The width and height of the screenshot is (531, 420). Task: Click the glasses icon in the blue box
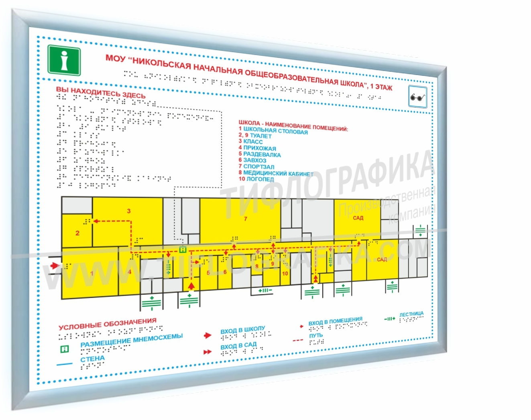point(417,97)
